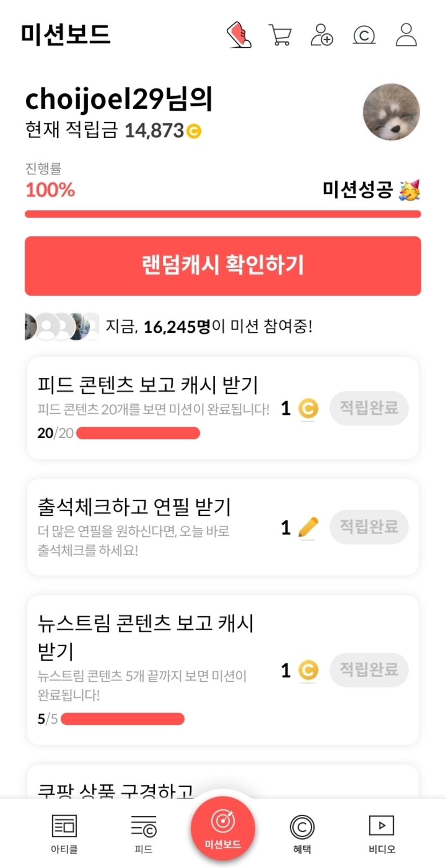
Task: Tap the gold coin next to 14,873
Action: pyautogui.click(x=194, y=131)
